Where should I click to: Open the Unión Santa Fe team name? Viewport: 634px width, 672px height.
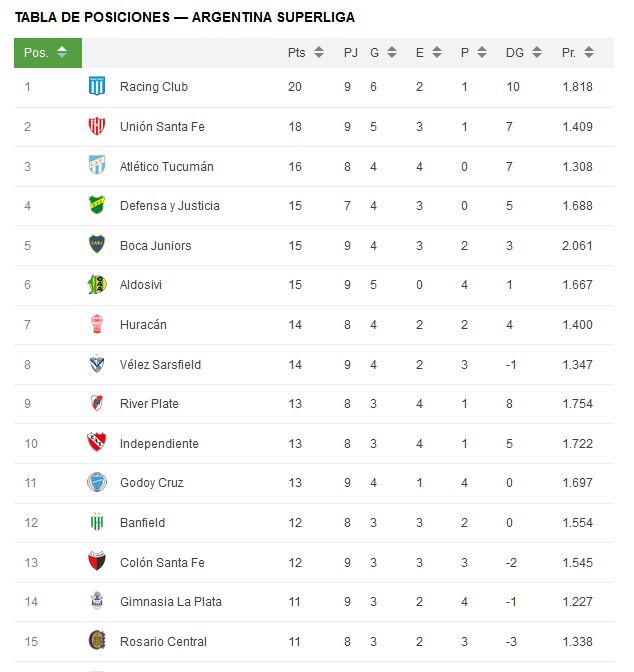[162, 127]
